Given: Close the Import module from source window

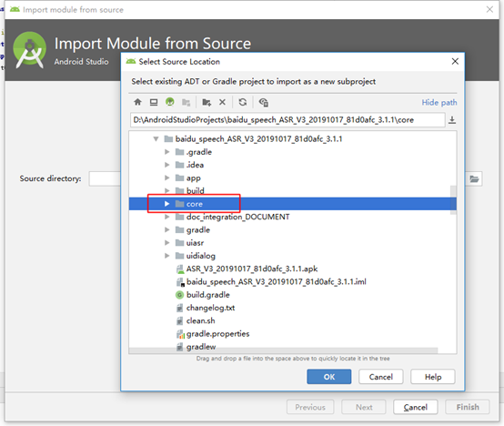Looking at the screenshot, I should pos(489,9).
